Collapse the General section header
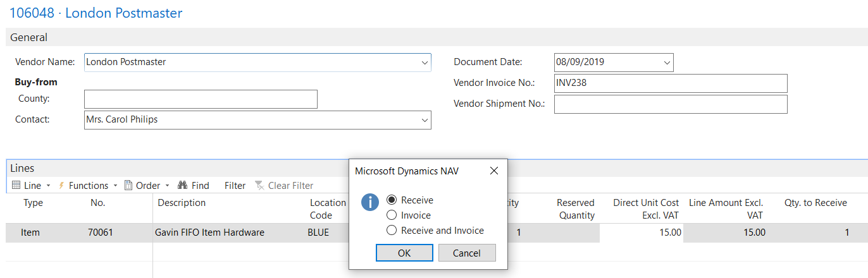Screen dimensions: 868x278 29,37
